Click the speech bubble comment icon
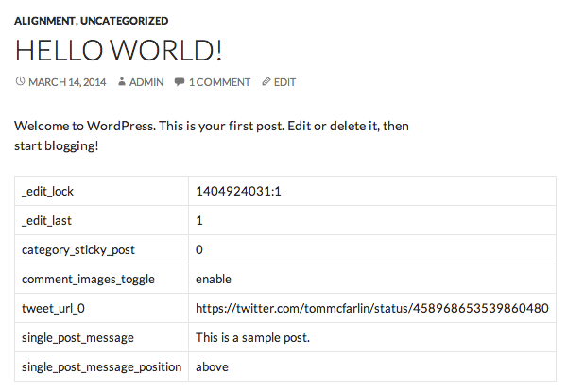This screenshot has width=567, height=392. [179, 81]
